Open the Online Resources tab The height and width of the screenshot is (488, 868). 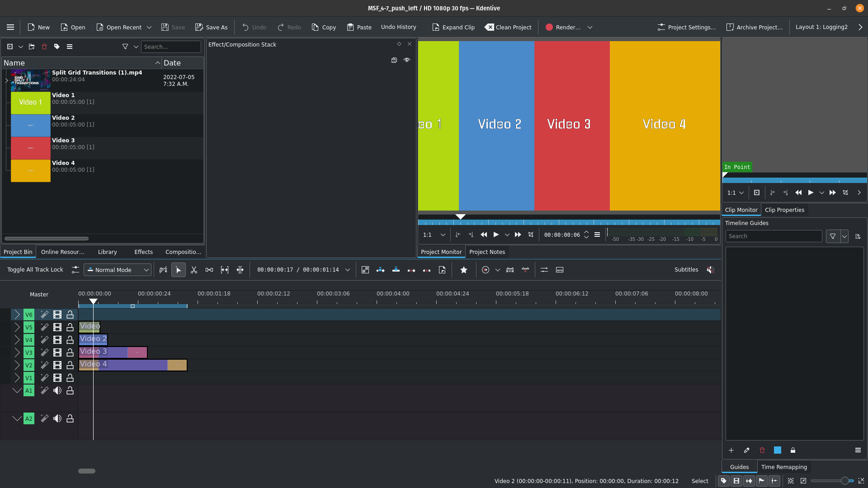(x=62, y=252)
